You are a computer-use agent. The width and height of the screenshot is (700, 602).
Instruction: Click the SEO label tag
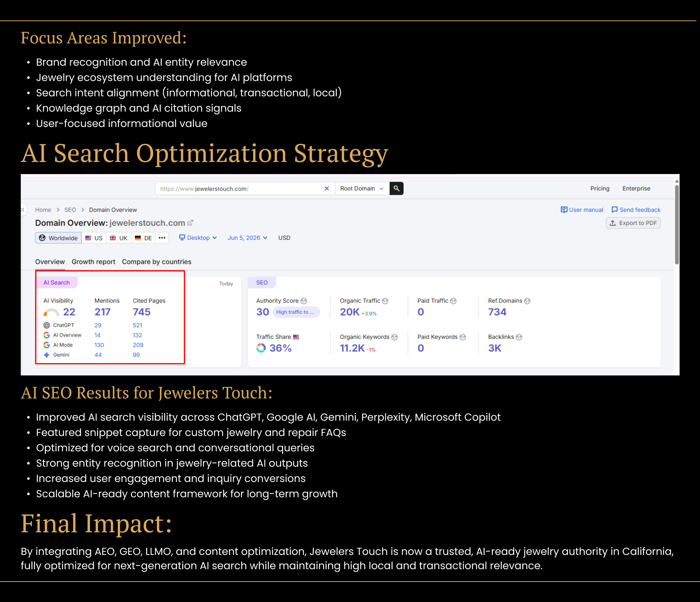coord(262,282)
